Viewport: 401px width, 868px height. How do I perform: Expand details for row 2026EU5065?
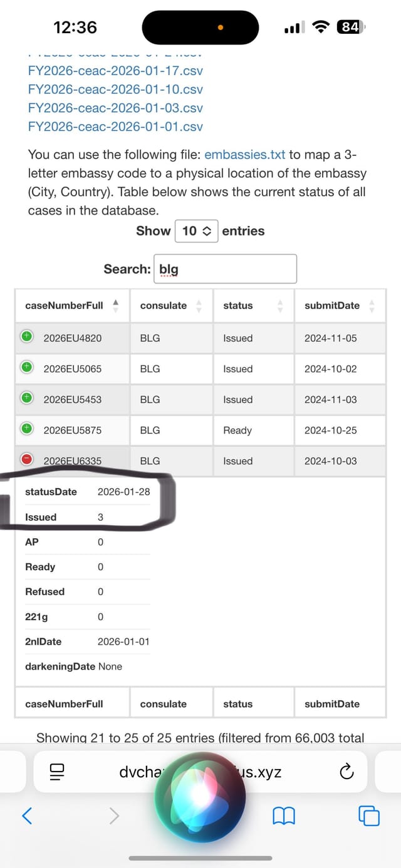click(26, 367)
